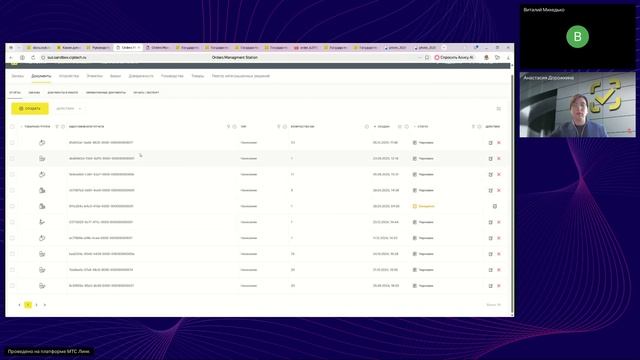
Task: Select the Отчёты sub-tab
Action: click(15, 93)
